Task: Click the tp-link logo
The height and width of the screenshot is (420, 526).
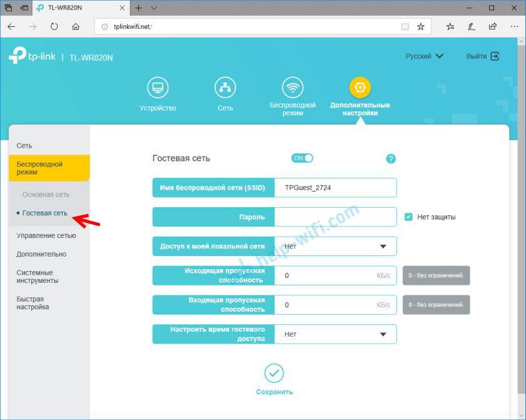Action: pos(32,56)
